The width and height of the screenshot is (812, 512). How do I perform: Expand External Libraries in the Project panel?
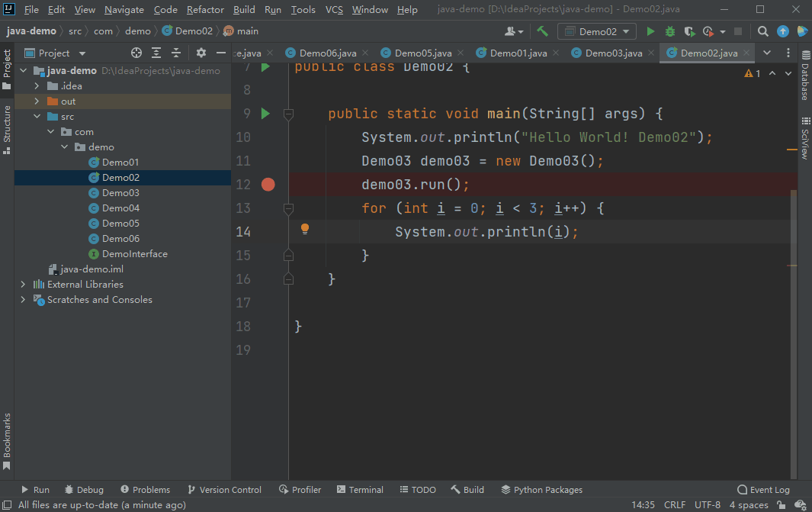tap(23, 284)
